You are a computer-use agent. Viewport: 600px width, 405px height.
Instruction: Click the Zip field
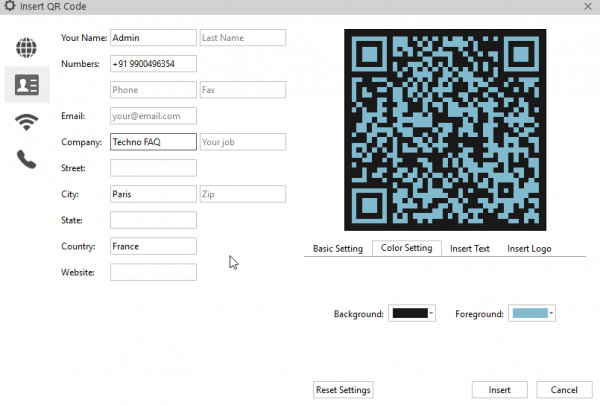coord(243,194)
